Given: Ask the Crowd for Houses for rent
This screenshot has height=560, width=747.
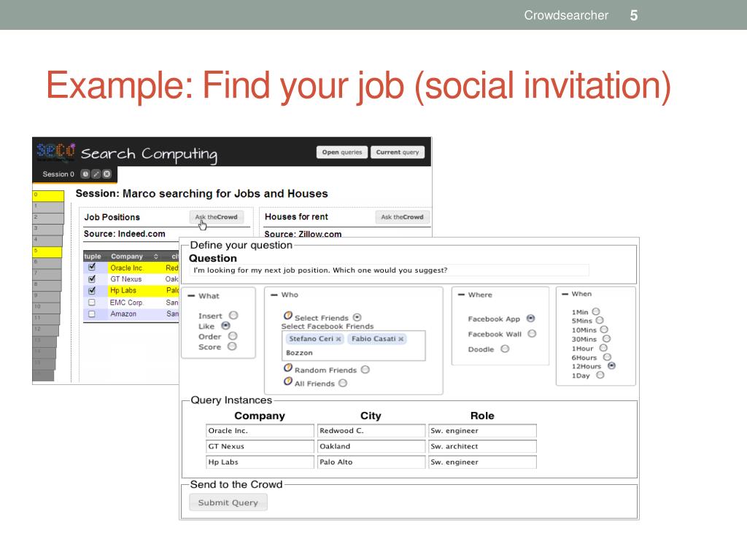Looking at the screenshot, I should (x=402, y=217).
